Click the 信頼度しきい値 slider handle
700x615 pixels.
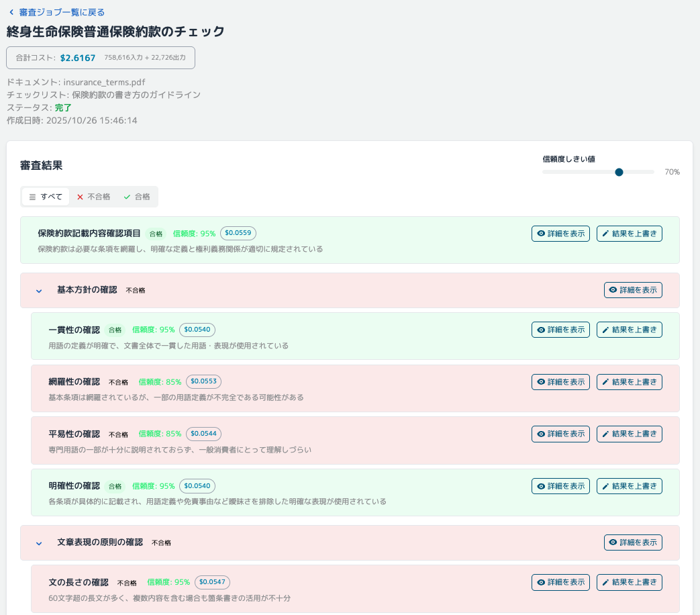click(619, 172)
